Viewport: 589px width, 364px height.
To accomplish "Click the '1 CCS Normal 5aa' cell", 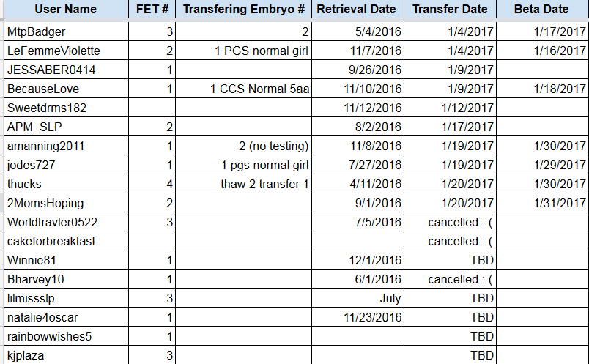I will (243, 89).
